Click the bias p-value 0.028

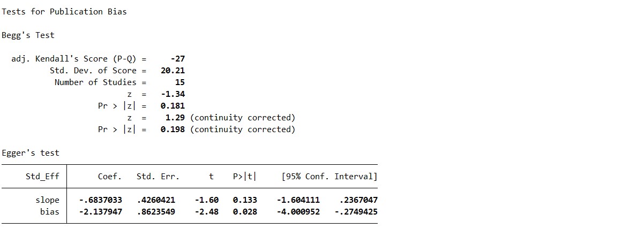[x=245, y=212]
